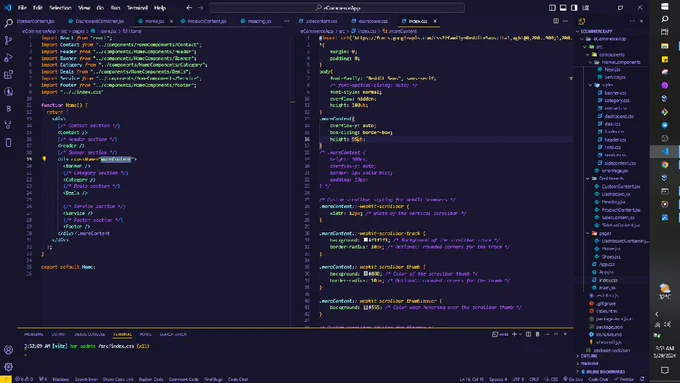Split the right editor group
680x383 pixels.
click(556, 21)
